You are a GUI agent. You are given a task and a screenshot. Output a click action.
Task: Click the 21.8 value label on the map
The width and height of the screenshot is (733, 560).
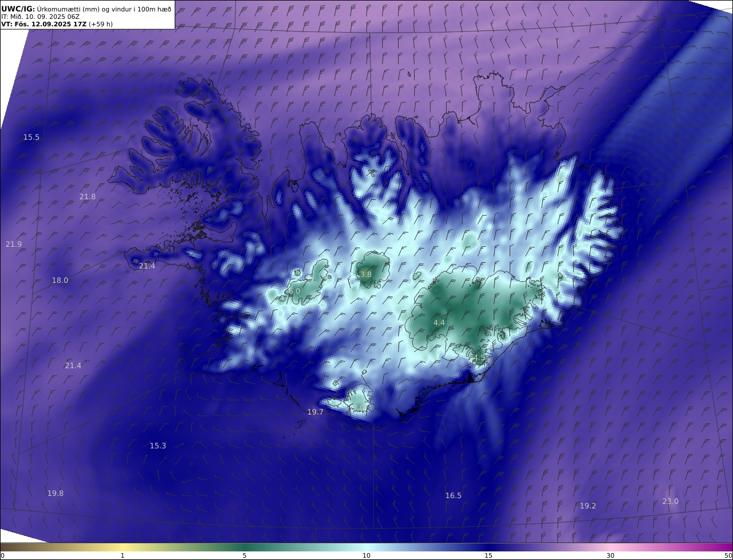pyautogui.click(x=88, y=197)
